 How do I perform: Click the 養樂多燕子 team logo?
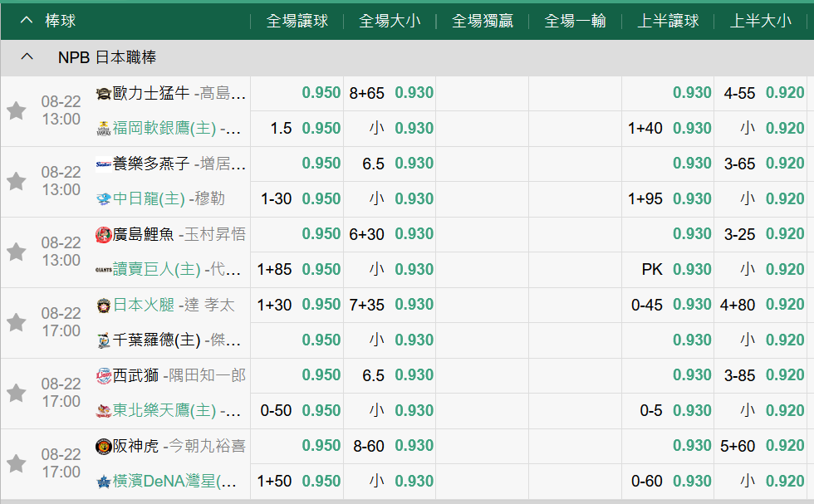(104, 164)
